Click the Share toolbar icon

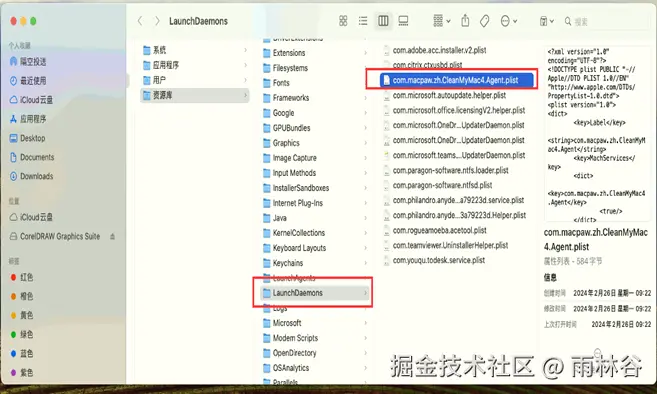[x=465, y=21]
